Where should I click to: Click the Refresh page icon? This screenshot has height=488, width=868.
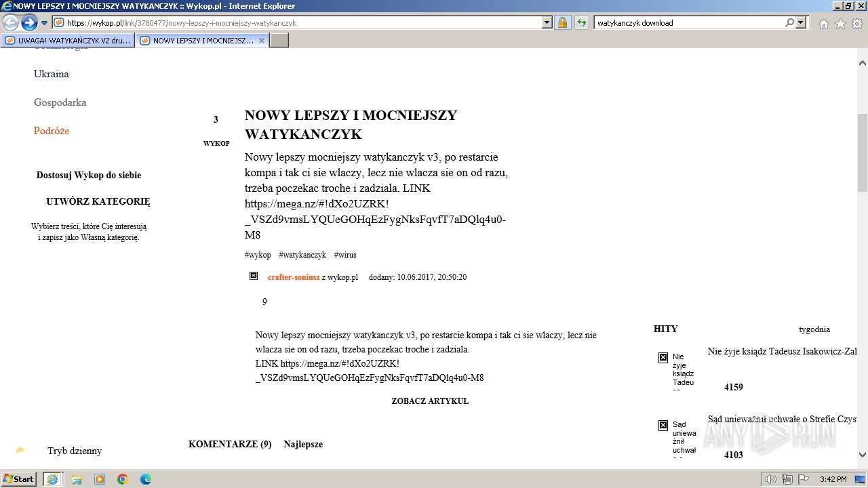coord(581,22)
